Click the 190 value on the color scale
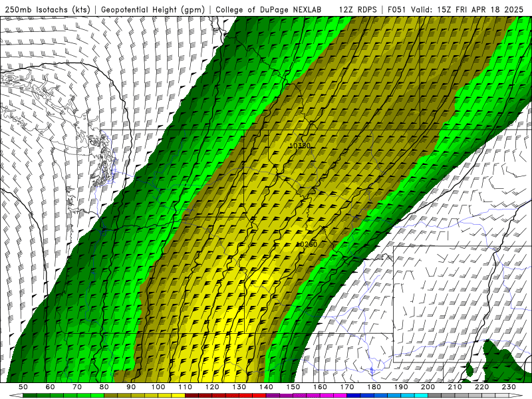 click(x=401, y=387)
